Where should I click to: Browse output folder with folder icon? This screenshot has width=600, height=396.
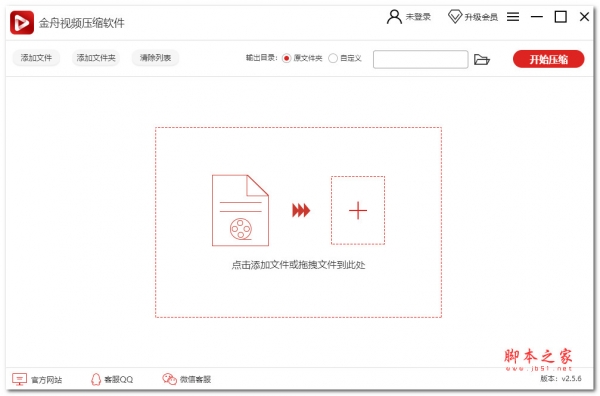(482, 59)
